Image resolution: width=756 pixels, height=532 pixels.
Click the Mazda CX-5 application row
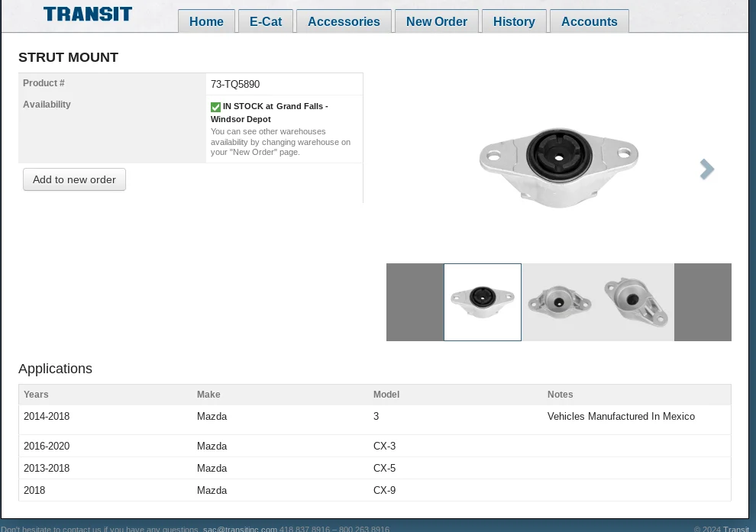[x=374, y=468]
